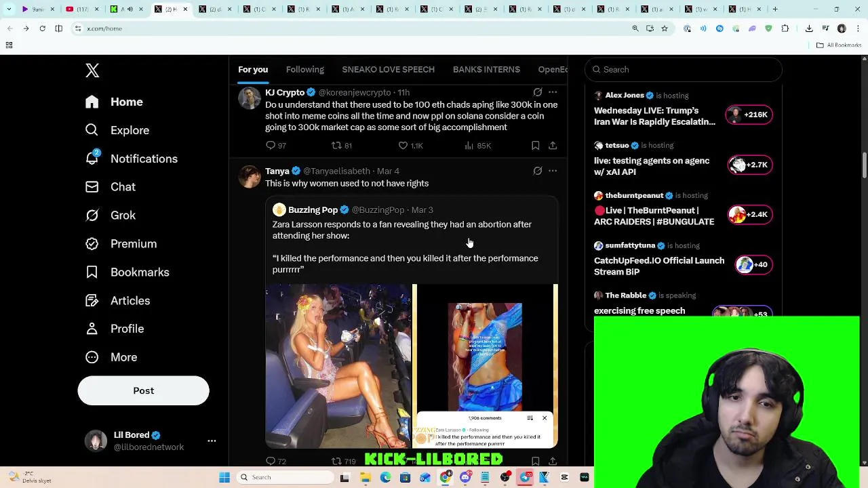The image size is (868, 488).
Task: Open The Rabble exercising free speech space
Action: (639, 310)
